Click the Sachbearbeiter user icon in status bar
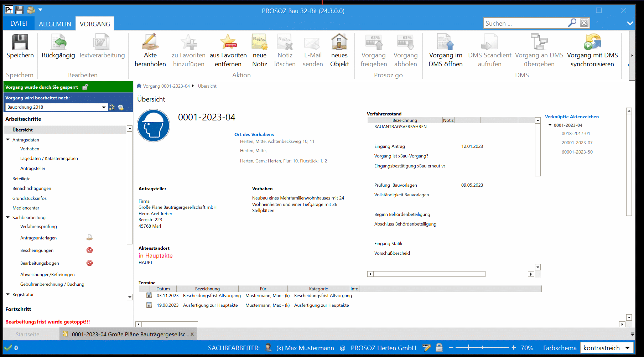Image resolution: width=644 pixels, height=357 pixels. click(269, 348)
